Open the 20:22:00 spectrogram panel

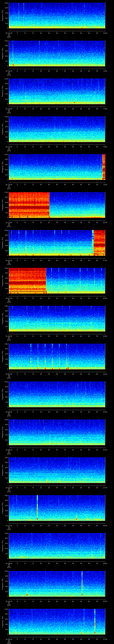[x=57, y=318]
